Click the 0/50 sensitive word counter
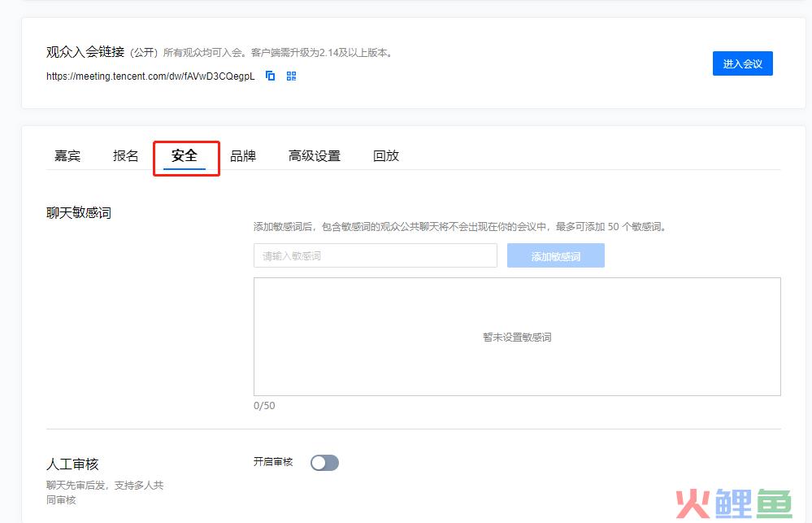Screen dimensions: 812x523 click(x=264, y=405)
